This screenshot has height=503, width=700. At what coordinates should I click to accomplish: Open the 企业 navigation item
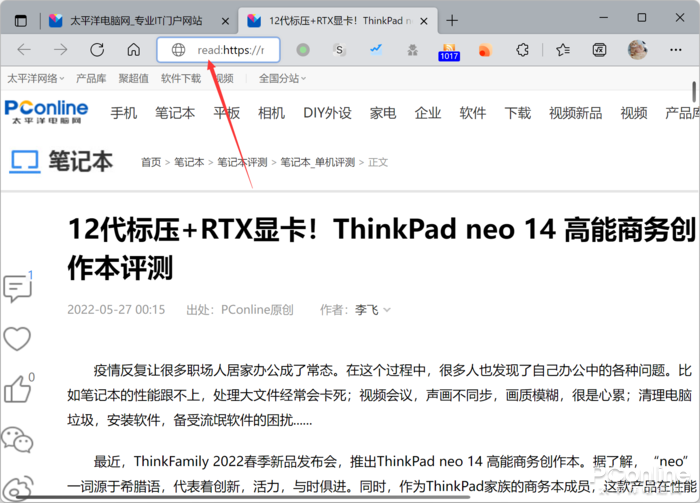click(x=428, y=113)
